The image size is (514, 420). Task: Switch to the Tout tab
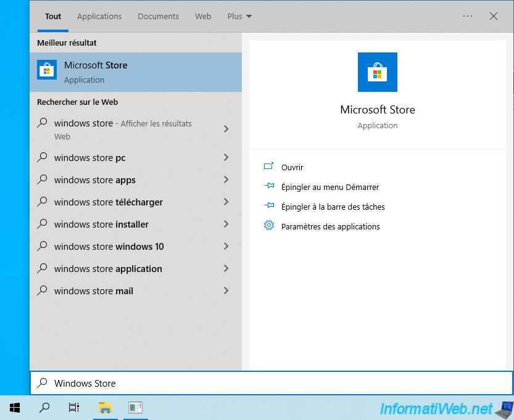pyautogui.click(x=53, y=17)
